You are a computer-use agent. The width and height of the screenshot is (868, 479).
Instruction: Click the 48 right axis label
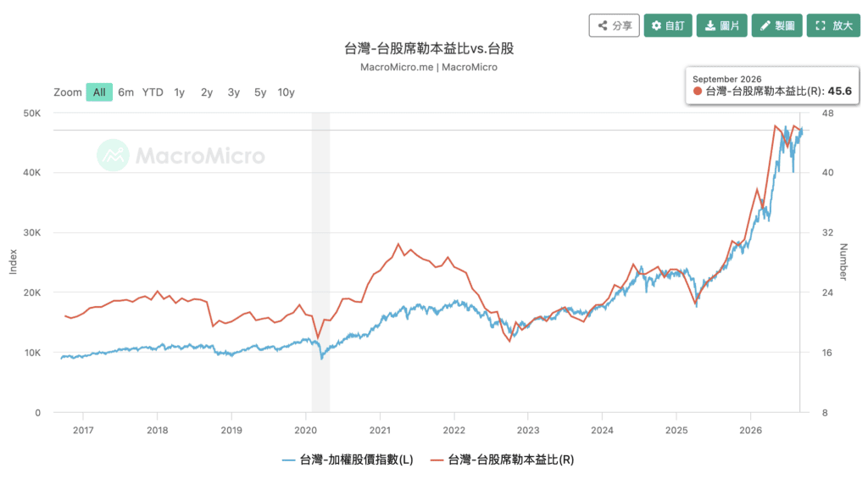tap(827, 113)
